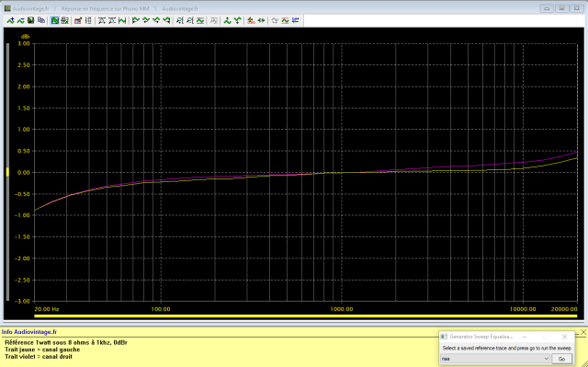Click the Info Audiovintage.fr heading link
The width and height of the screenshot is (588, 367).
pos(29,332)
